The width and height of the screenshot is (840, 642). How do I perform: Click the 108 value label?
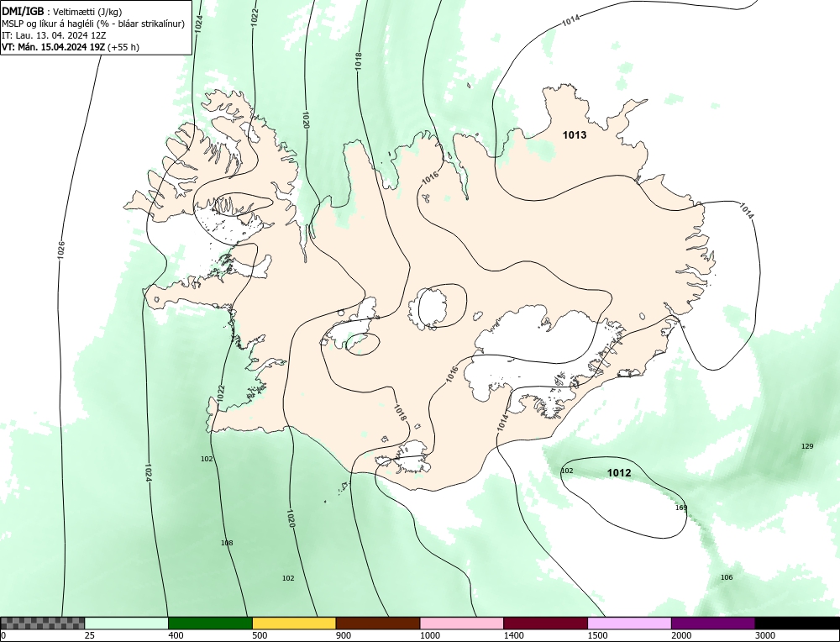click(x=227, y=543)
